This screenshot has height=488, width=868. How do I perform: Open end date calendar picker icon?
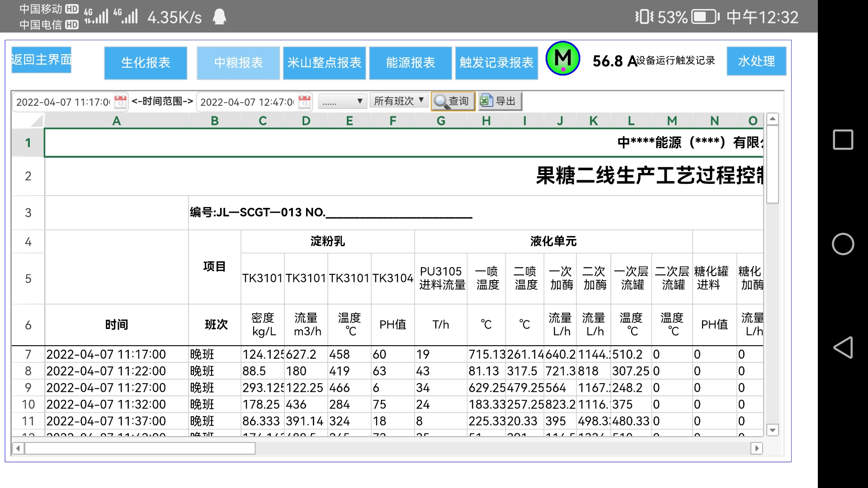coord(305,102)
